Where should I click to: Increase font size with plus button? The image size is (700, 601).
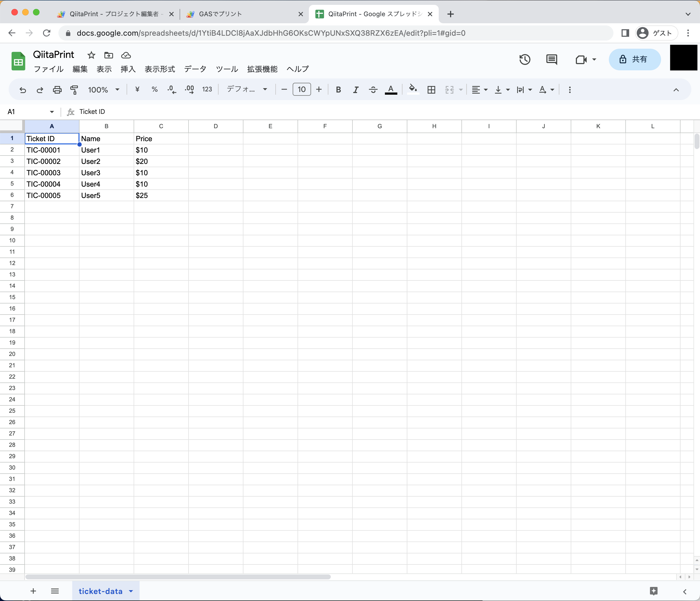319,89
